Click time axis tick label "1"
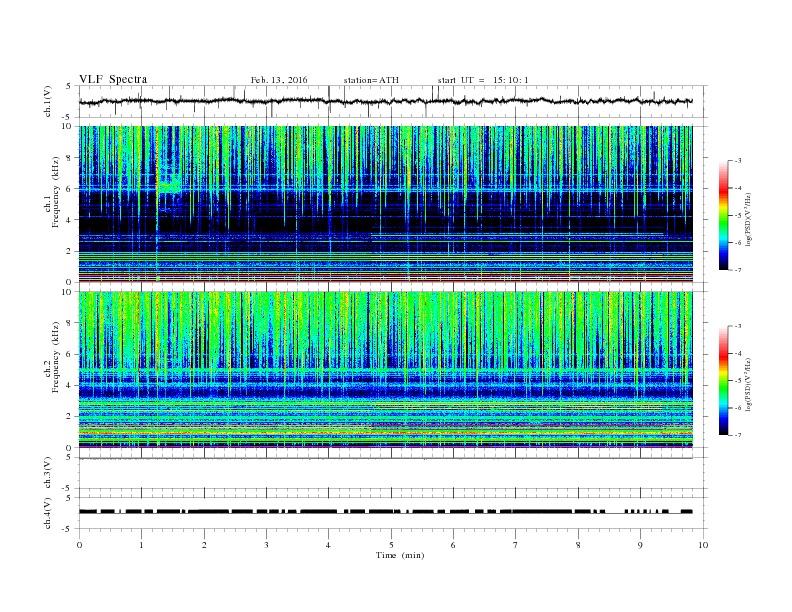Viewport: 792px width, 612px height. click(x=142, y=545)
